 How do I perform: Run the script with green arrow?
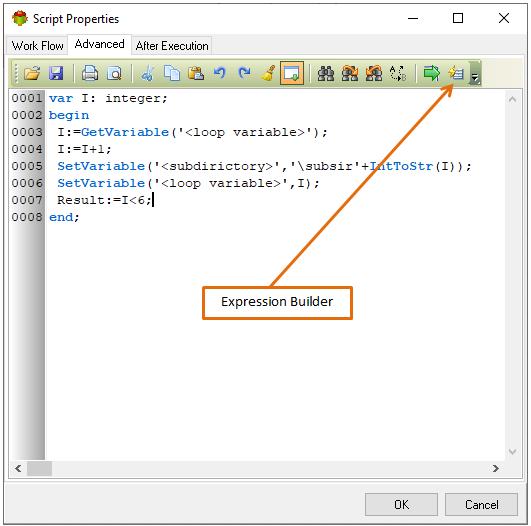pyautogui.click(x=431, y=73)
